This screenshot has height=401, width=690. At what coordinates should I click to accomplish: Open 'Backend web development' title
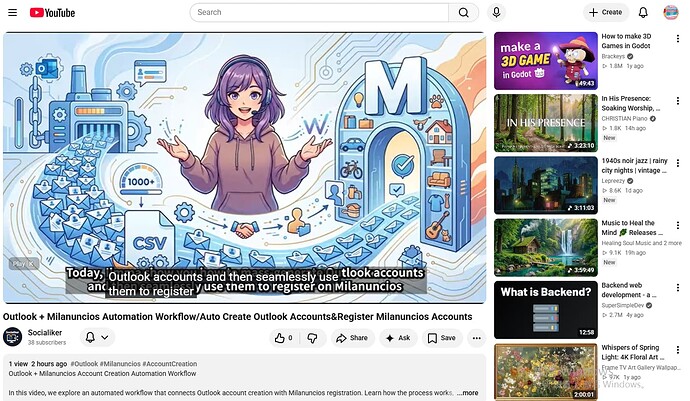coord(629,290)
